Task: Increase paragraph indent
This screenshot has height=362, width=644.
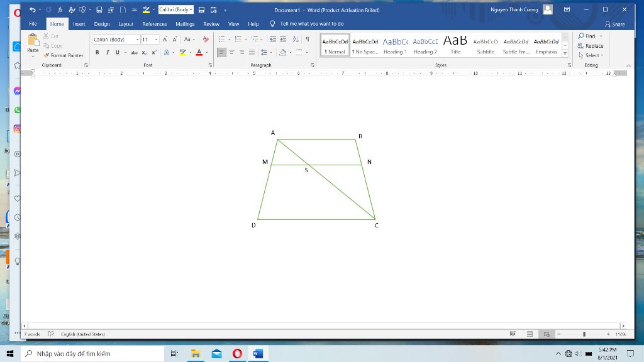Action: click(x=283, y=40)
